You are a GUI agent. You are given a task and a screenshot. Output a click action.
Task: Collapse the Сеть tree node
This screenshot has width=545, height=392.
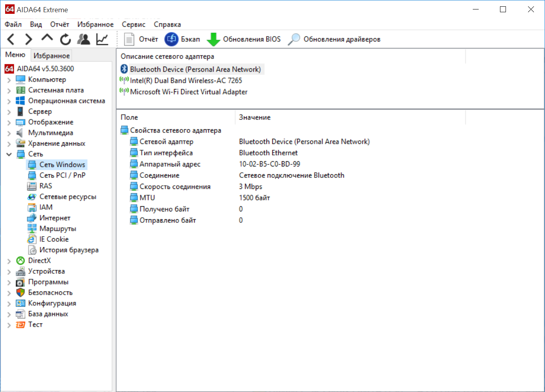point(9,154)
